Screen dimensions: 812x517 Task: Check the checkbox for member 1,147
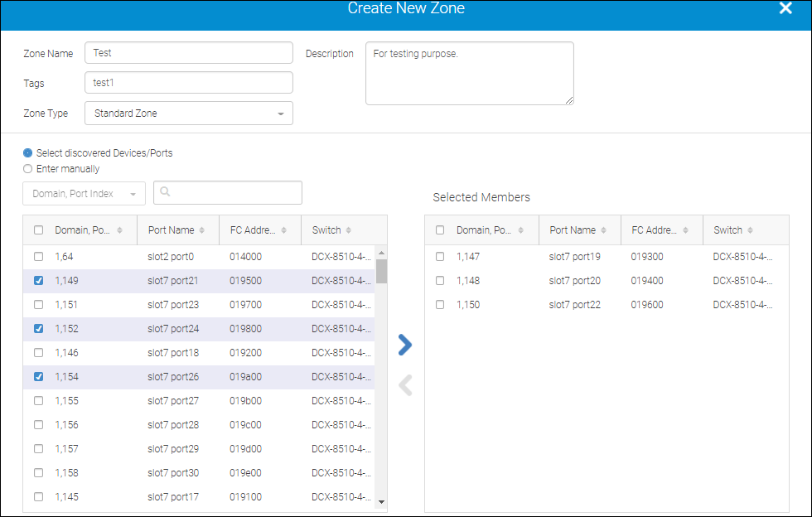(x=439, y=257)
